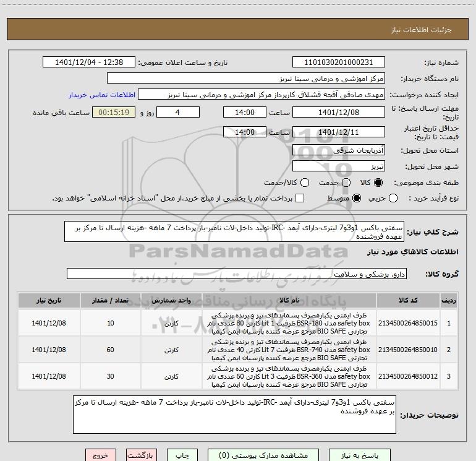Click product code 213450264850010
The width and height of the screenshot is (476, 461).
pos(408,350)
